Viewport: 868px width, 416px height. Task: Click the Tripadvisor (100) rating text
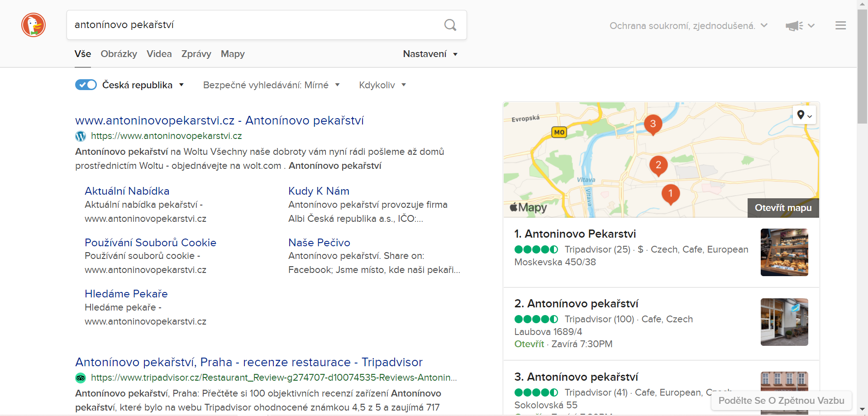pyautogui.click(x=600, y=319)
